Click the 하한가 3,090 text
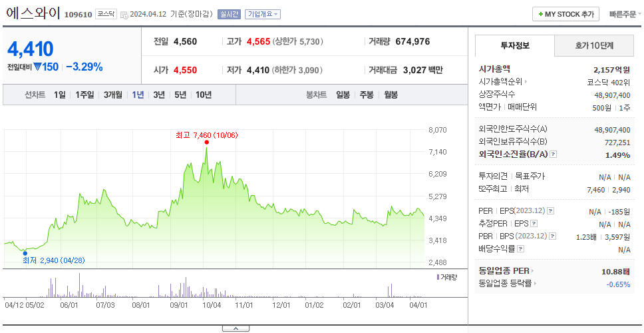Viewport: 644px width, 333px height. coord(297,71)
